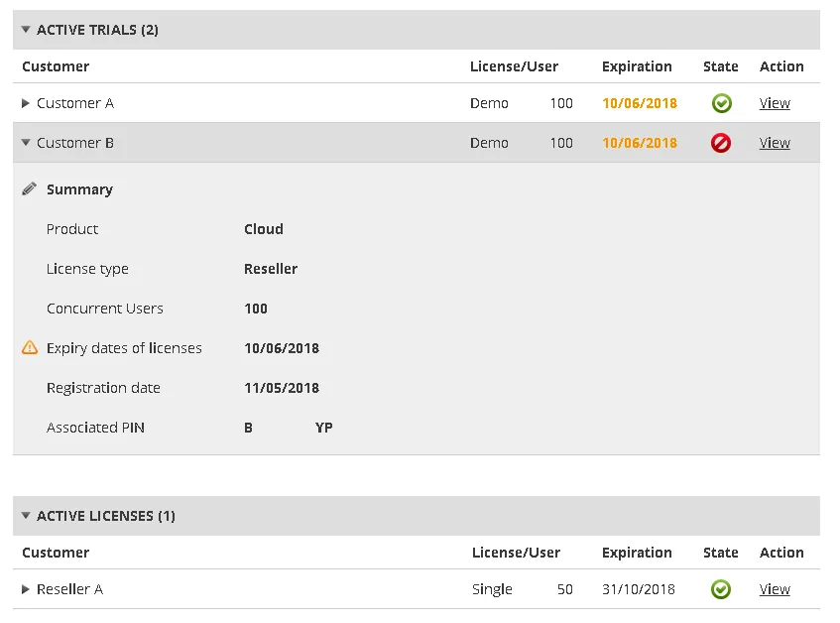Expand the Customer A row
This screenshot has height=623, width=840.
point(25,103)
